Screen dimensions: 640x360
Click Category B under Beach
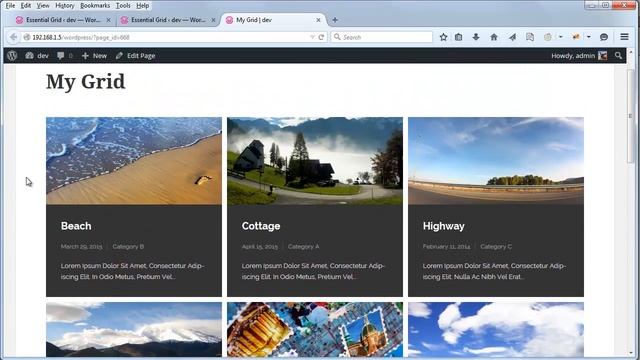click(128, 247)
